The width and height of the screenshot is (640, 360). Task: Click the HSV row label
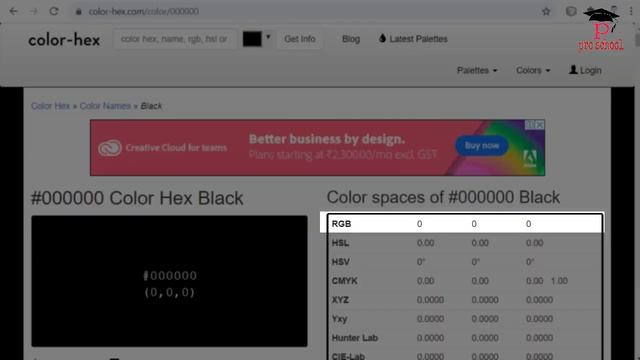[340, 262]
